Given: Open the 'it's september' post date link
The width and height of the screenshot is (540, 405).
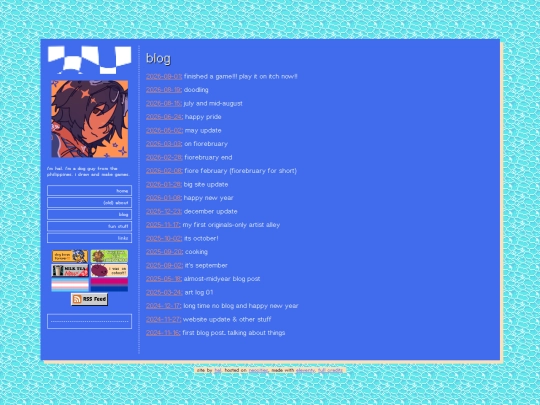Looking at the screenshot, I should point(164,266).
